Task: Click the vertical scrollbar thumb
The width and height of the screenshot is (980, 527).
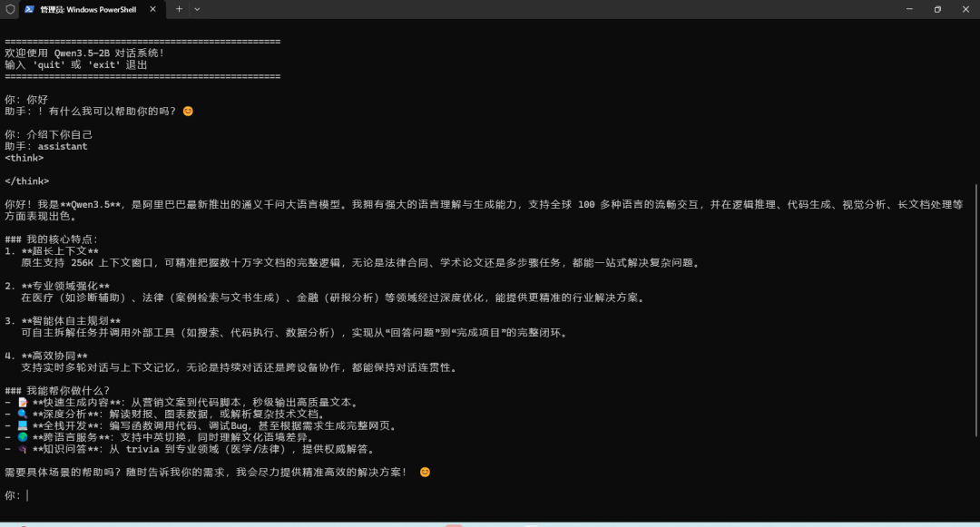Action: pyautogui.click(x=976, y=310)
